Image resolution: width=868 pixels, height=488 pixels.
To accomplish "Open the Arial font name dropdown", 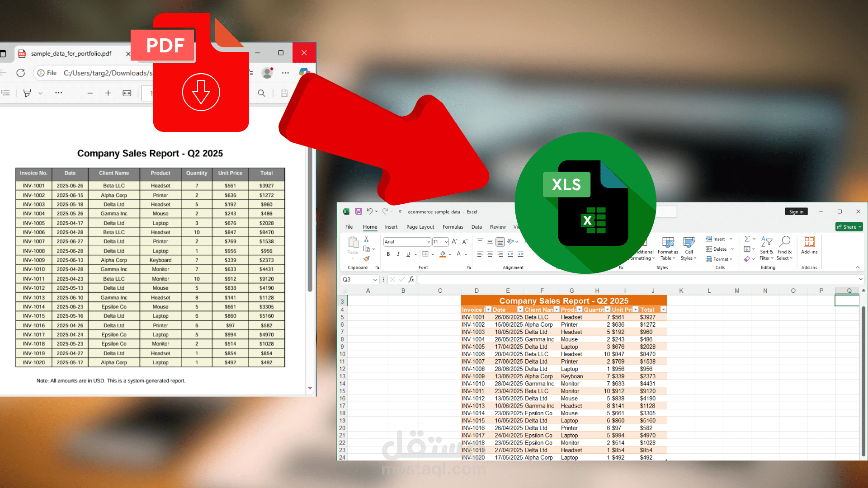I will click(429, 242).
